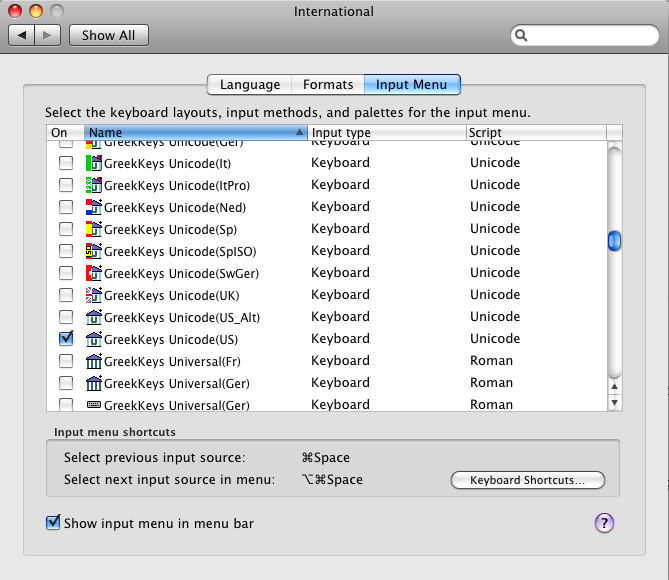Enable GreekKeys Unicode(Ned) checkbox

[x=66, y=207]
